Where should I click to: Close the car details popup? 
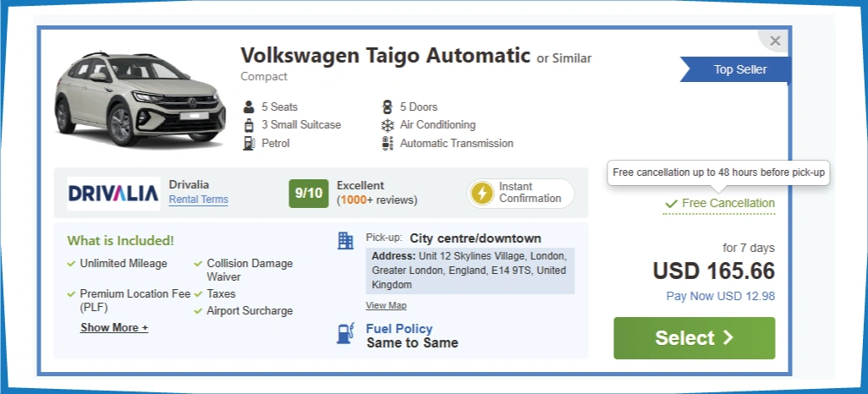click(775, 41)
